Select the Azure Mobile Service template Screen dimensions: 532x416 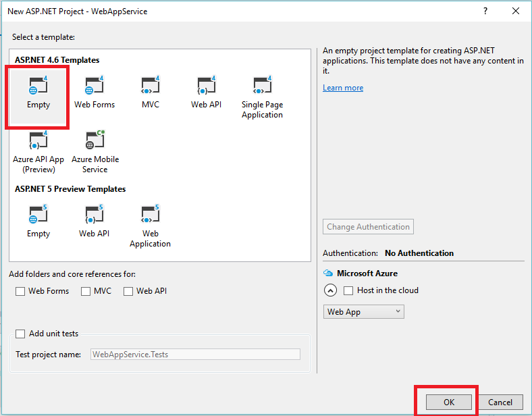(x=95, y=141)
